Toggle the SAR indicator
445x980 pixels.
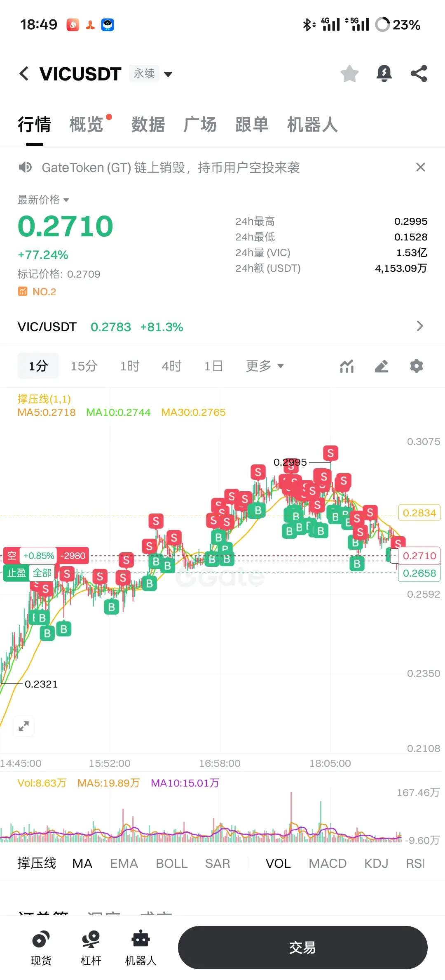coord(218,863)
